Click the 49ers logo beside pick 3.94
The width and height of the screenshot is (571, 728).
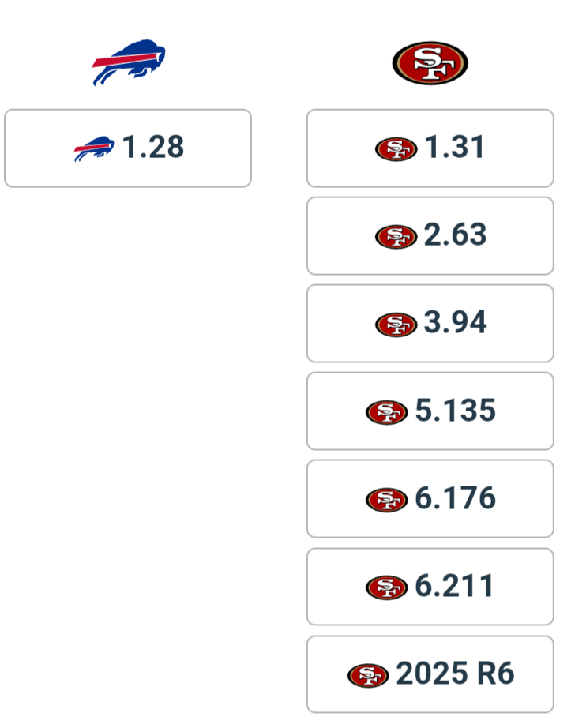tap(396, 325)
